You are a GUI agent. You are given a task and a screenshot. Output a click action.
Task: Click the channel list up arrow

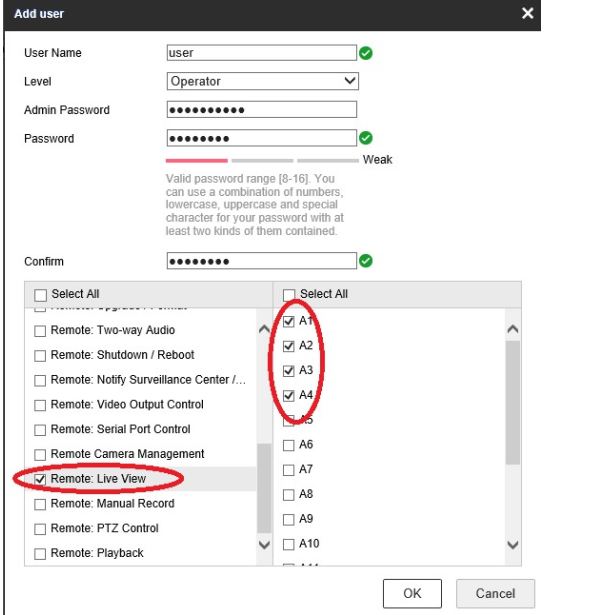tap(513, 329)
